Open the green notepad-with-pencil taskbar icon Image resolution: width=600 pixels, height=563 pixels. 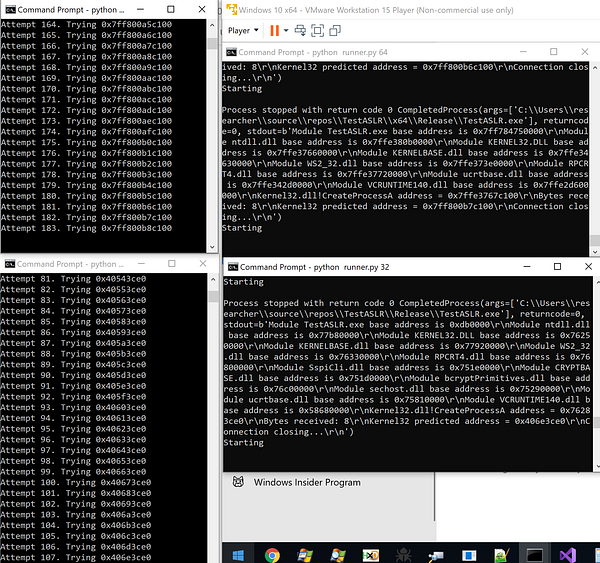[502, 555]
